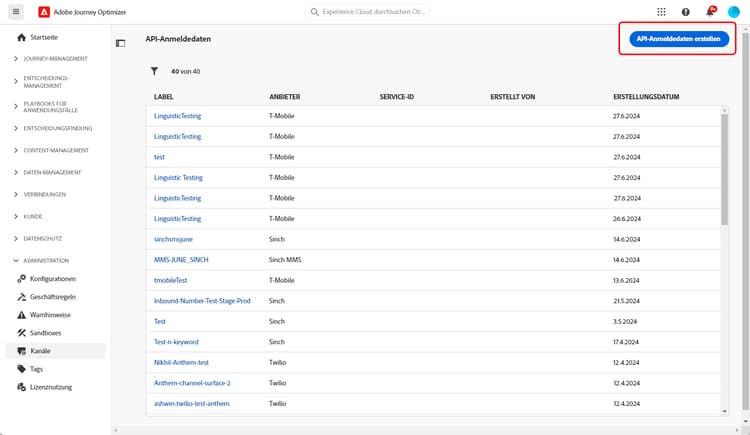This screenshot has width=750, height=435.
Task: Open Sandboxes in the sidebar
Action: [47, 333]
